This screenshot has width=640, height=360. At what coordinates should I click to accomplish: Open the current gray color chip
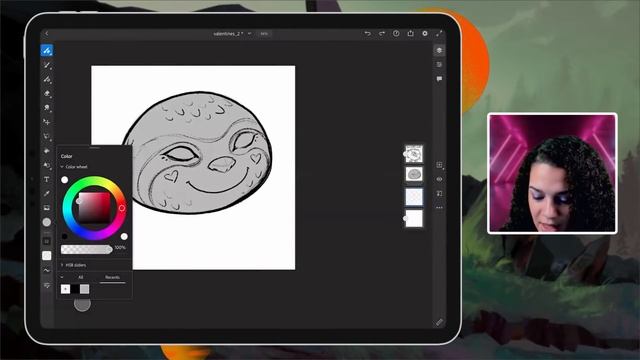coord(47,222)
